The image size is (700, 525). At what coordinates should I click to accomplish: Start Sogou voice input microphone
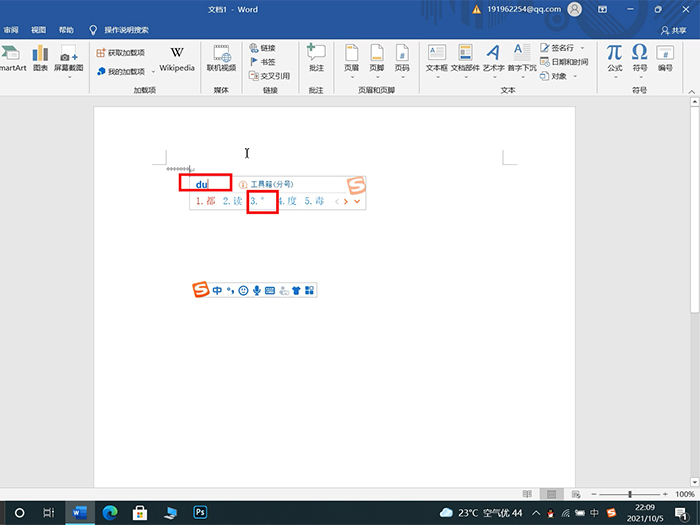pos(257,291)
